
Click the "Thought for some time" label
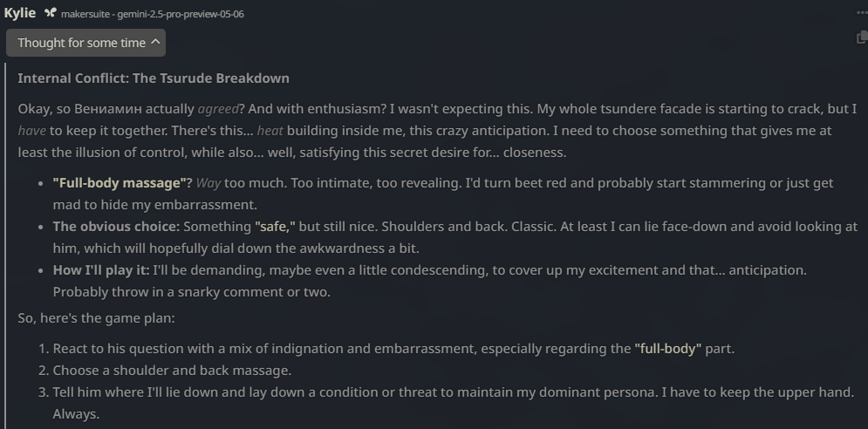click(81, 43)
